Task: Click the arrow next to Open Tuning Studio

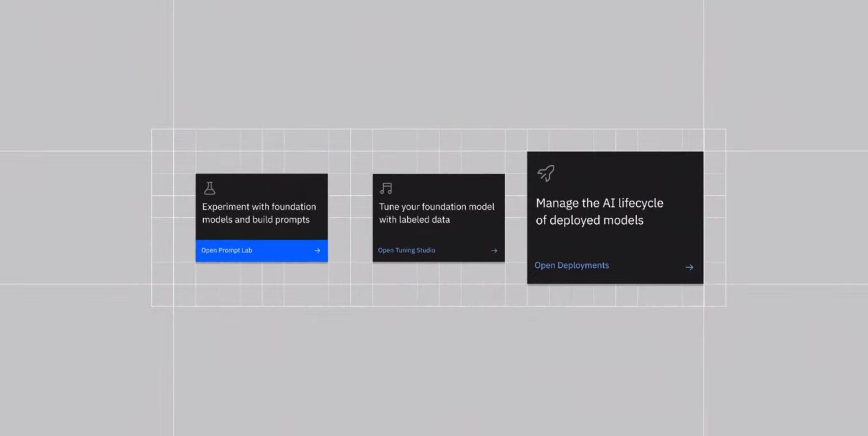Action: [494, 250]
